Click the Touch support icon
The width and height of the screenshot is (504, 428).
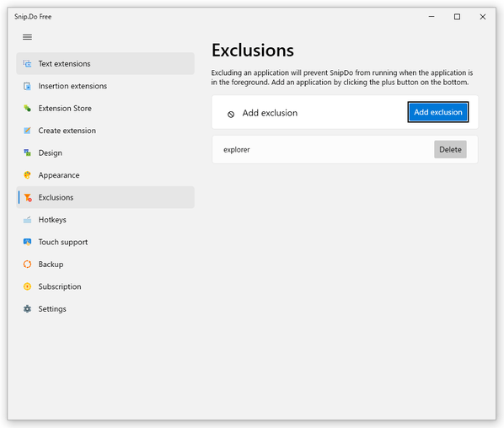pyautogui.click(x=27, y=242)
